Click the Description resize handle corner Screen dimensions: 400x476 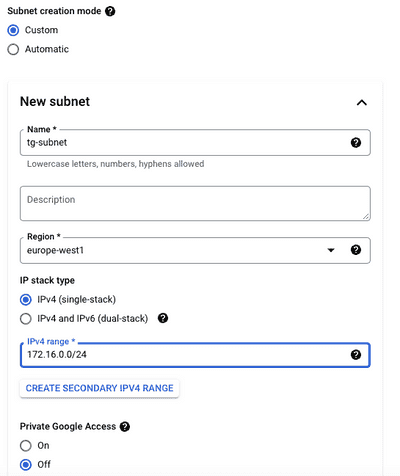(366, 216)
